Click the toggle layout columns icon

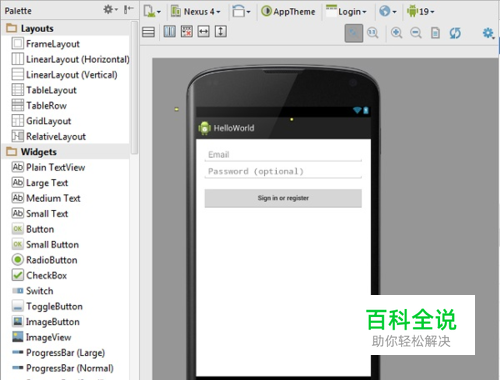(x=170, y=32)
